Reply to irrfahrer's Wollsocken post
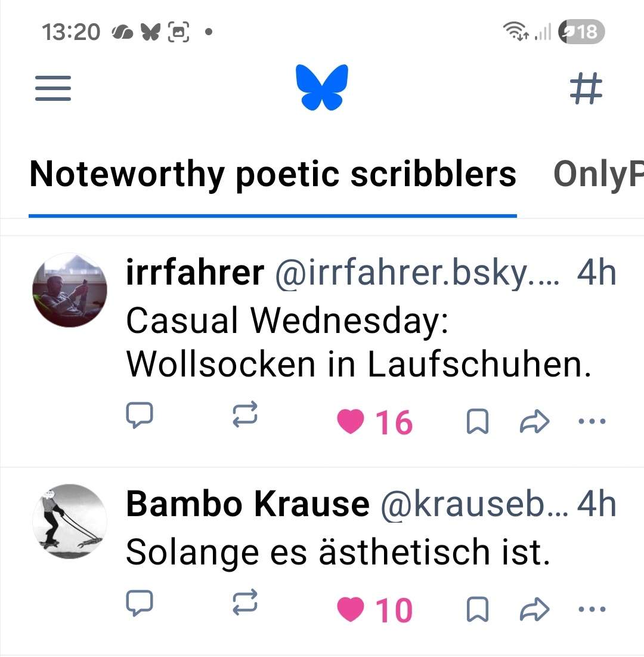Image resolution: width=644 pixels, height=657 pixels. click(x=140, y=415)
